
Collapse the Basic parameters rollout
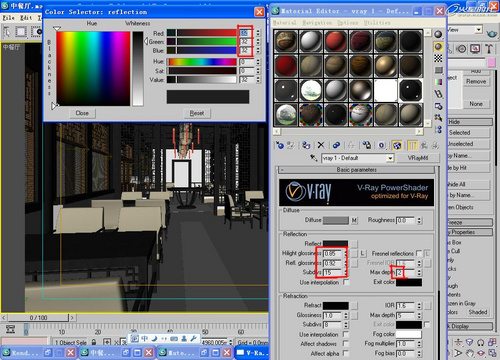click(357, 170)
